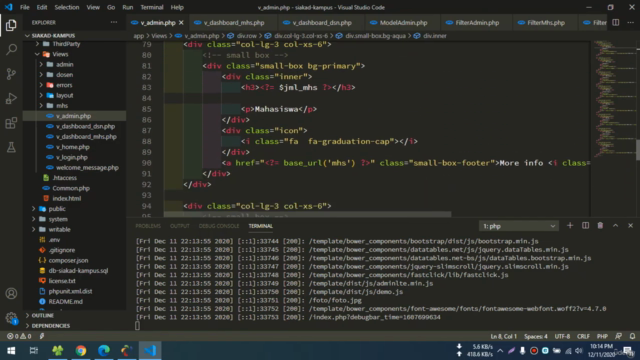
Task: Click feedback icon in status bar
Action: point(618,336)
